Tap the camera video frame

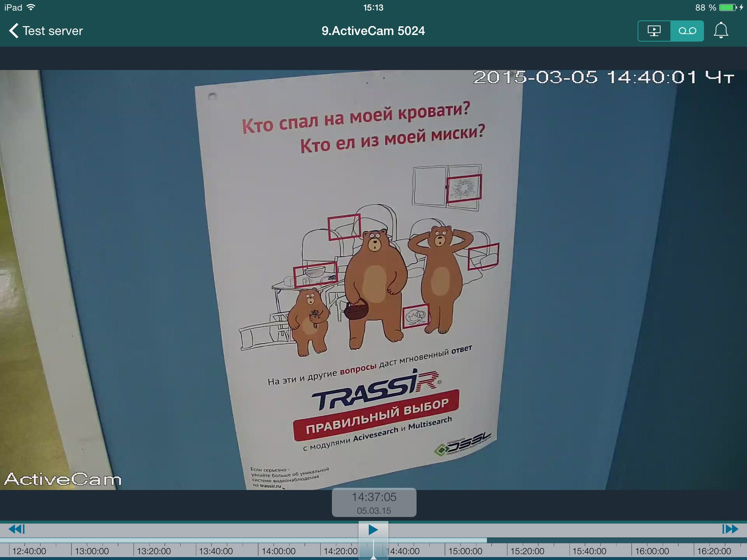coord(373,280)
